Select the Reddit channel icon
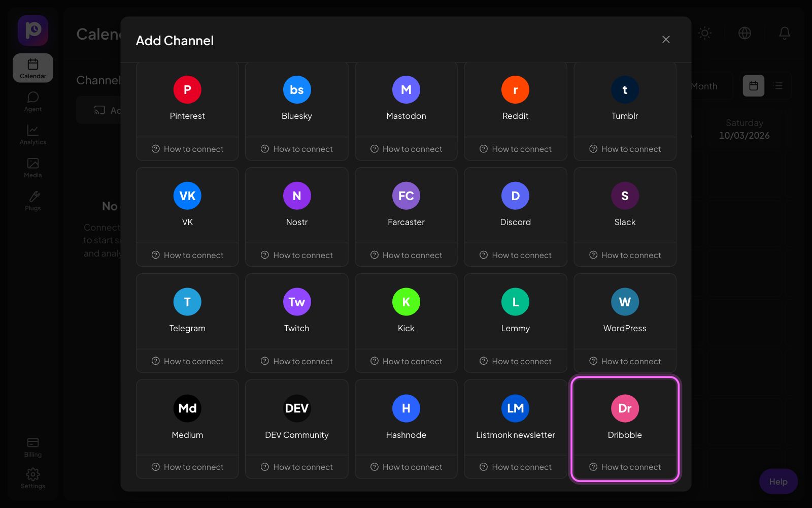Viewport: 812px width, 508px height. [515, 89]
